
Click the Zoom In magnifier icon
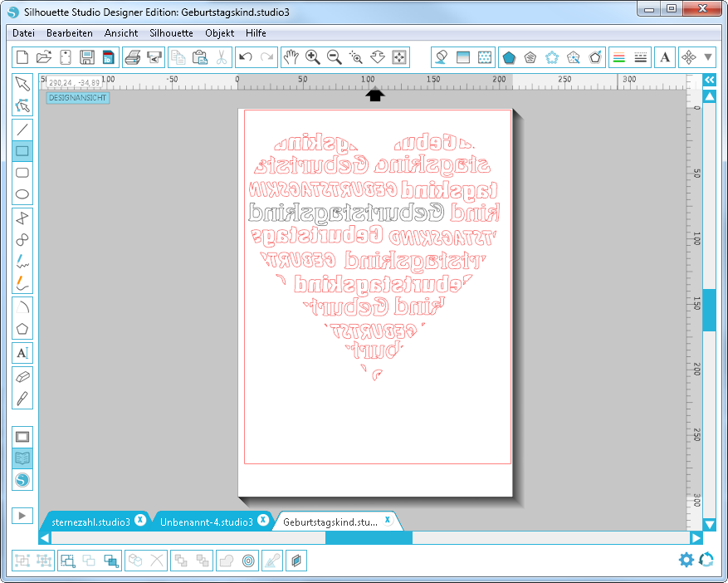[313, 57]
